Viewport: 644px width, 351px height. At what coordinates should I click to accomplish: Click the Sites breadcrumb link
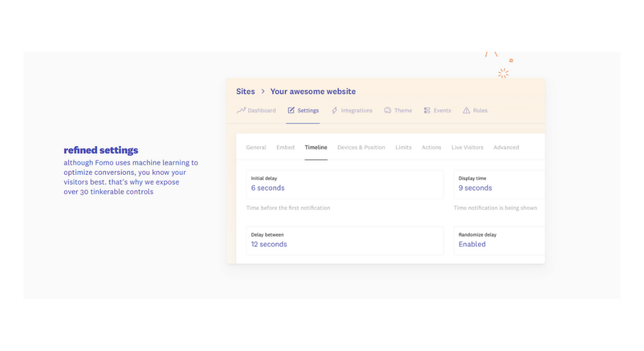point(245,91)
